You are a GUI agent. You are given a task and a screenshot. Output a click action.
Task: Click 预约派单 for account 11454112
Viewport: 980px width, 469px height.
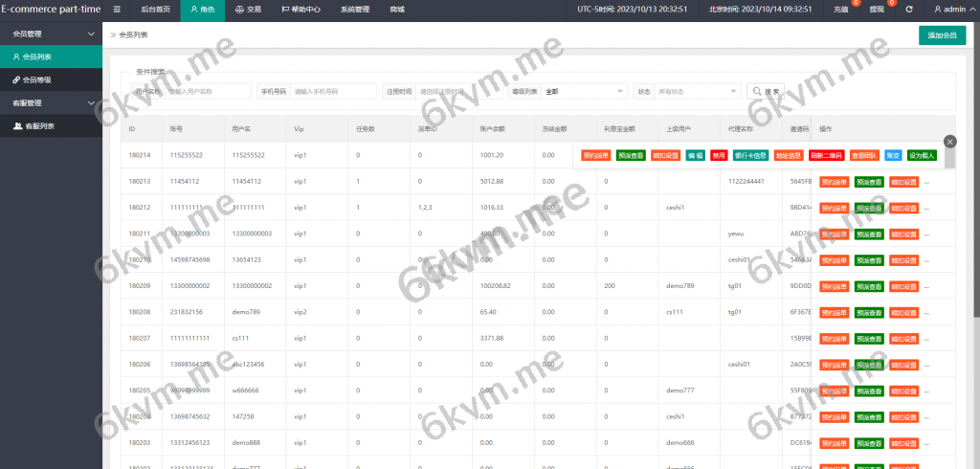click(834, 182)
